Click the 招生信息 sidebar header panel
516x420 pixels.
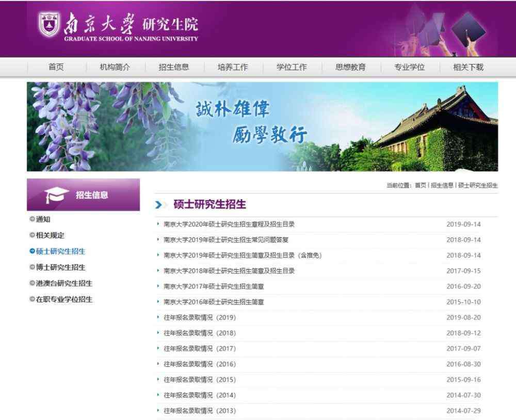(x=83, y=195)
